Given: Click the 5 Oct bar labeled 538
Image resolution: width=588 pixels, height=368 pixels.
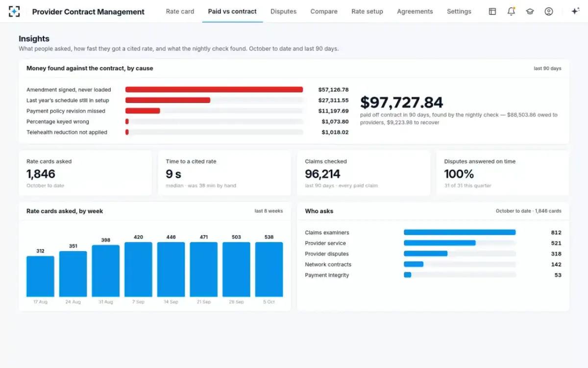Looking at the screenshot, I should [269, 269].
